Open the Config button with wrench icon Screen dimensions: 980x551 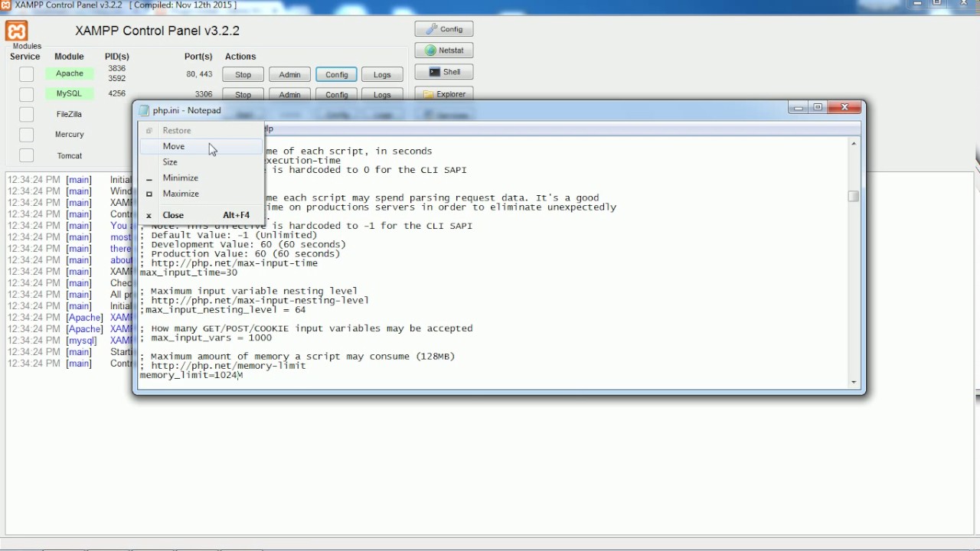pyautogui.click(x=444, y=29)
